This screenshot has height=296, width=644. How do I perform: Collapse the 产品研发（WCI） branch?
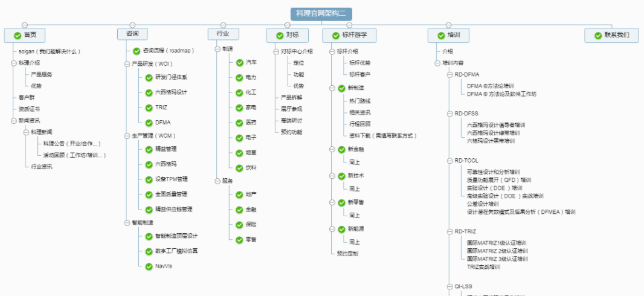coord(127,63)
